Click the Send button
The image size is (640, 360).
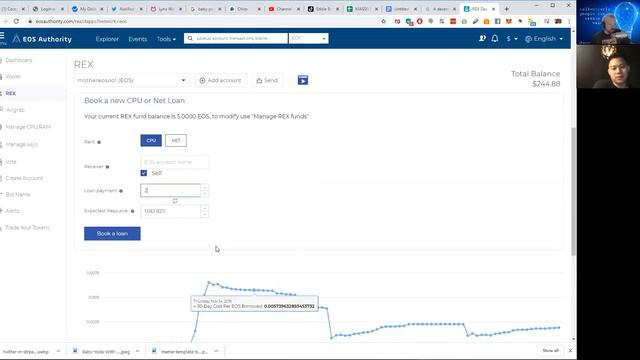click(267, 80)
